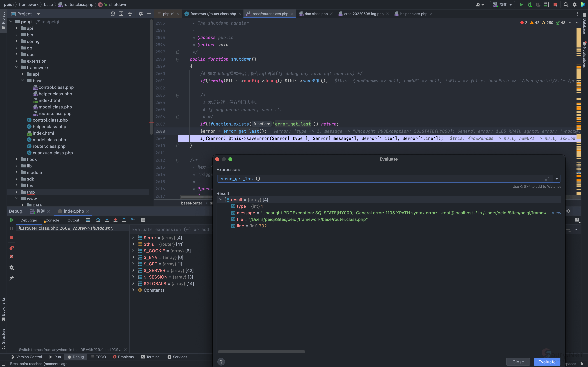The image size is (588, 367).
Task: Expand the $_SERVER array variable
Action: pos(133,270)
